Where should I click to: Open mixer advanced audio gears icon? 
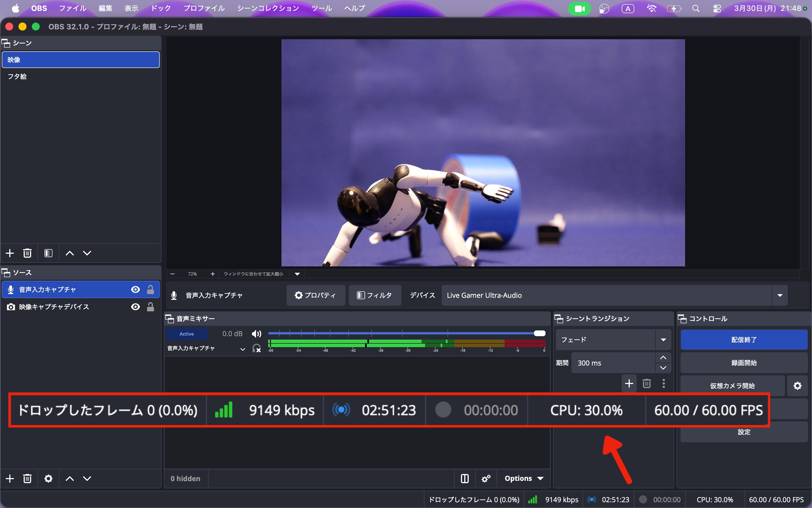[486, 478]
